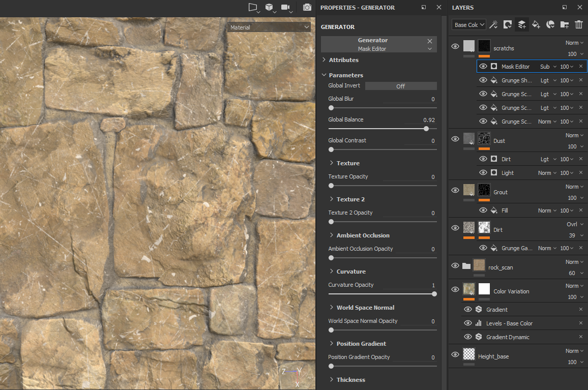Open the Base Color channel dropdown

click(468, 24)
